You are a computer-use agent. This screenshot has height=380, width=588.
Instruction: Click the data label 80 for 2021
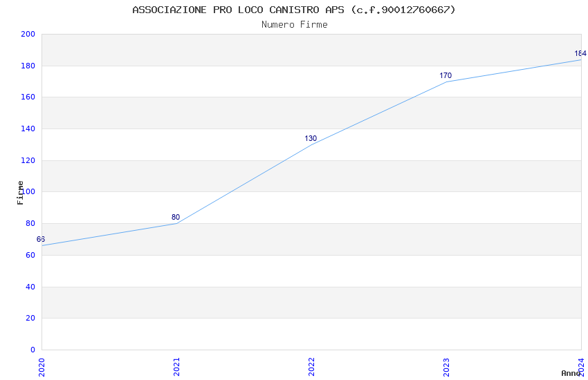tap(176, 217)
